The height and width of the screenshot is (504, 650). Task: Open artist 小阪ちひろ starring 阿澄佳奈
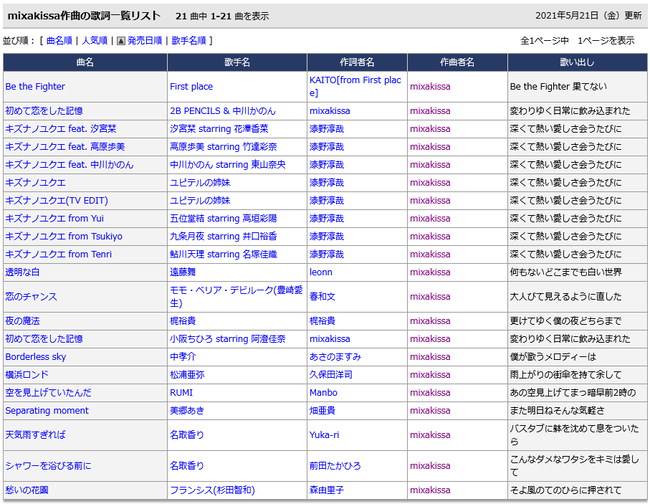(x=228, y=339)
